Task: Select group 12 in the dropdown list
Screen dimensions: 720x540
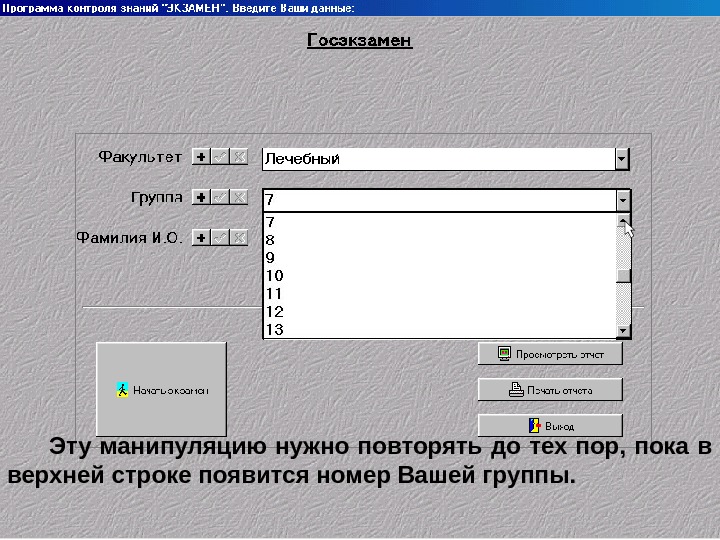Action: [441, 312]
